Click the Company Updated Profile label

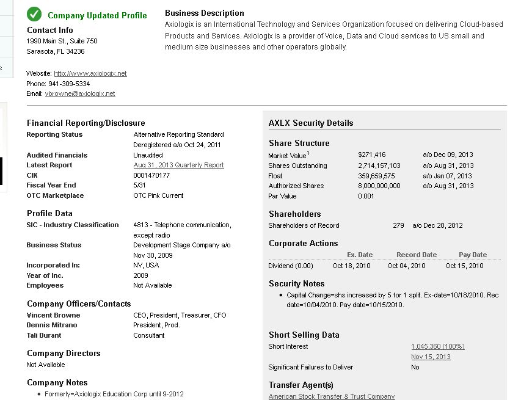97,16
